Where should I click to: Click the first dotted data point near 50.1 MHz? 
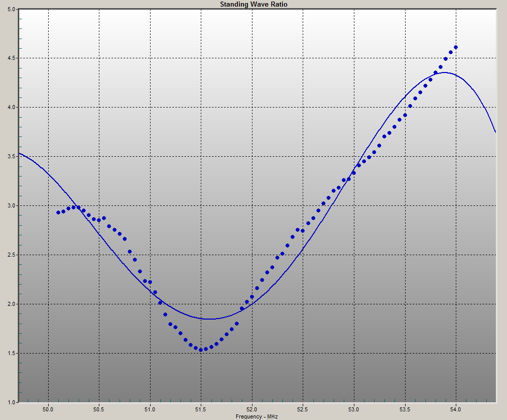coord(58,213)
